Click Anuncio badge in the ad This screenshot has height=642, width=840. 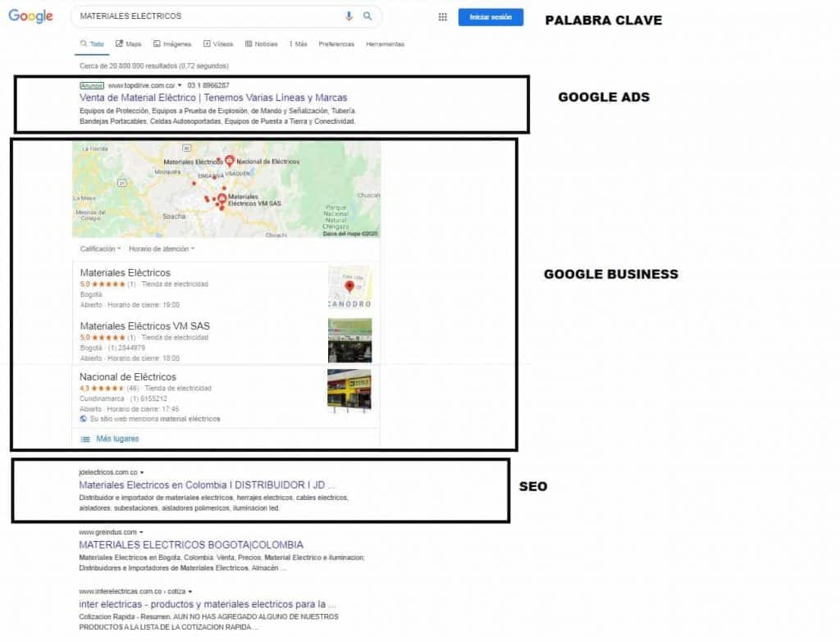click(x=92, y=85)
